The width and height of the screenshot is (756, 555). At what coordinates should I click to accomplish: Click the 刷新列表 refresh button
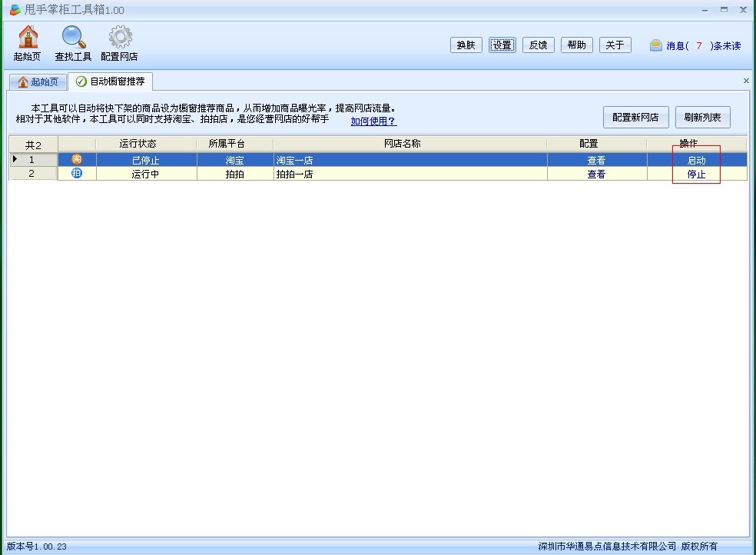pos(702,117)
